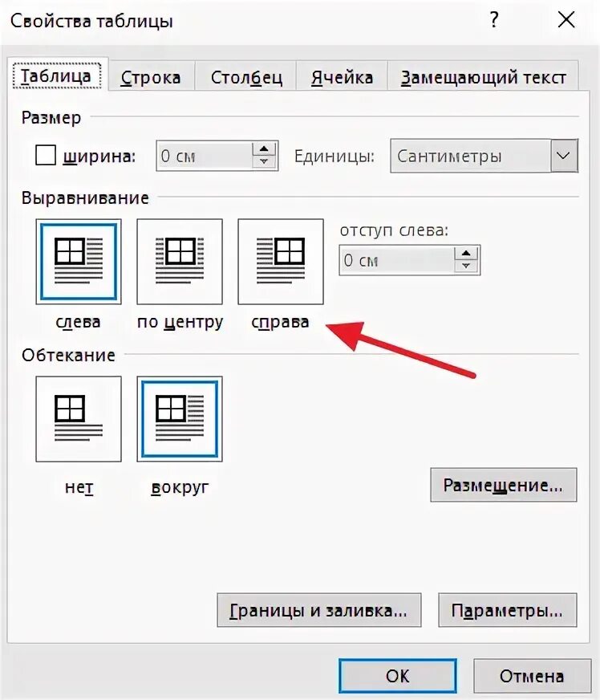600x700 pixels.
Task: Increase «отступ слева» with up arrow
Action: point(466,254)
